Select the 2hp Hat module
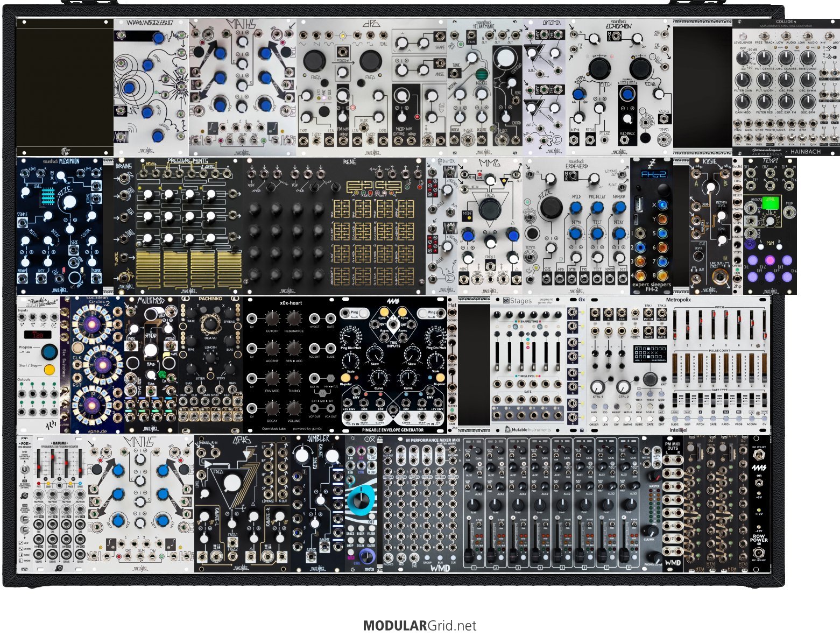 (x=453, y=364)
